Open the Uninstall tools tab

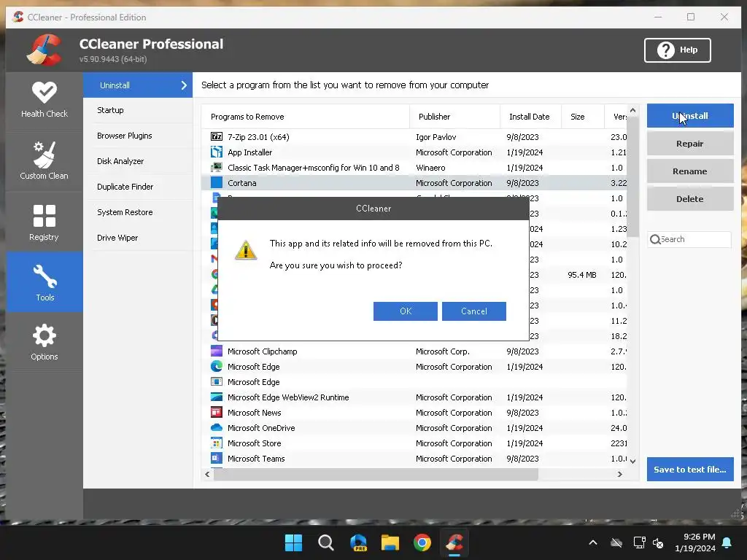pos(138,85)
